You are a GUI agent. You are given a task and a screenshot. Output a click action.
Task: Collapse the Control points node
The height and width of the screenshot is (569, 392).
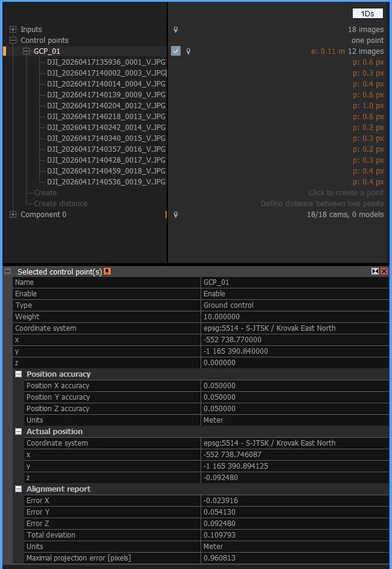tap(13, 41)
